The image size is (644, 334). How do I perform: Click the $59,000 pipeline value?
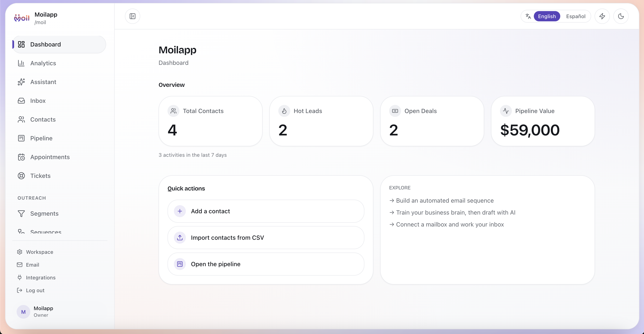pos(530,130)
